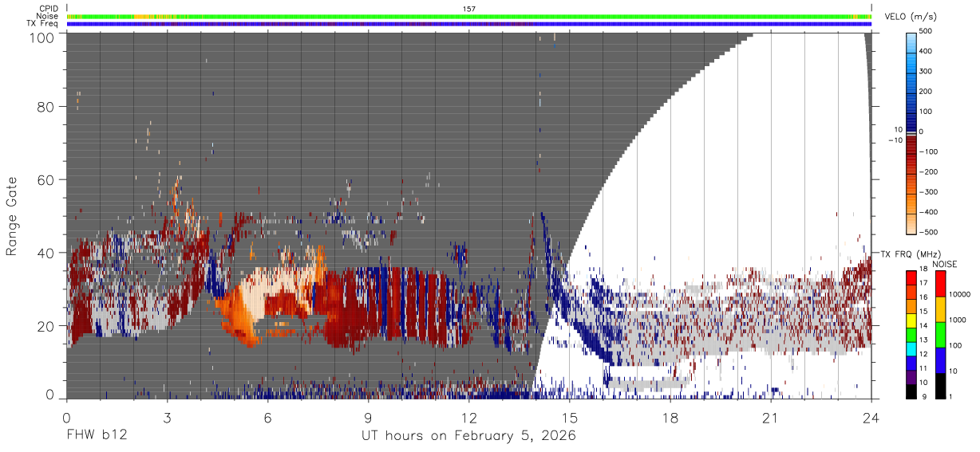Screen dimensions: 980x452
Task: Click the UT hour '3' tick label
Action: (x=167, y=417)
